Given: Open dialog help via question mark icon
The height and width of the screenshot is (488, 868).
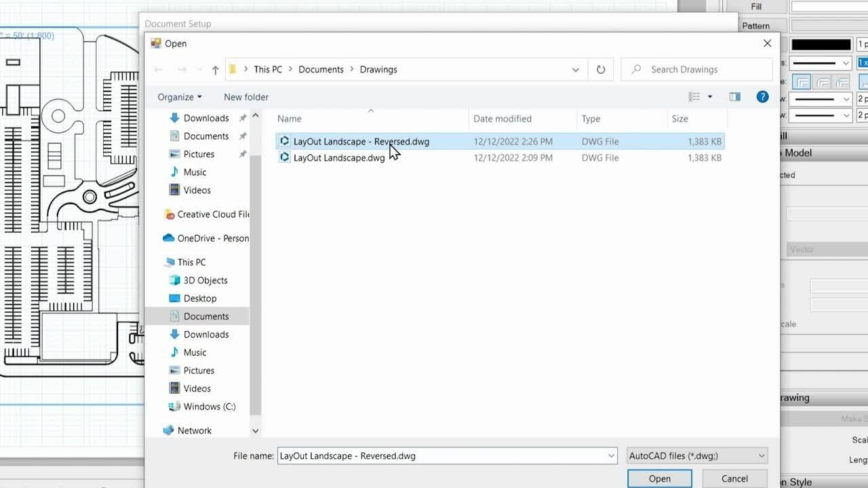Looking at the screenshot, I should [x=762, y=96].
